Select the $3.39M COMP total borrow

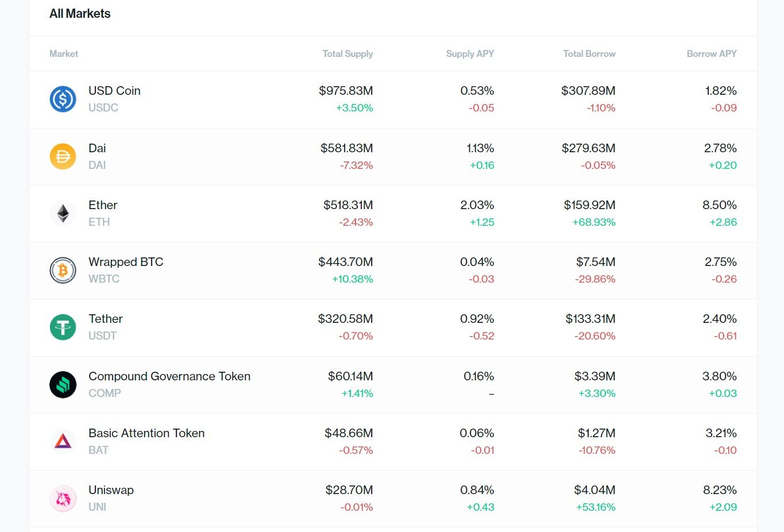point(595,376)
